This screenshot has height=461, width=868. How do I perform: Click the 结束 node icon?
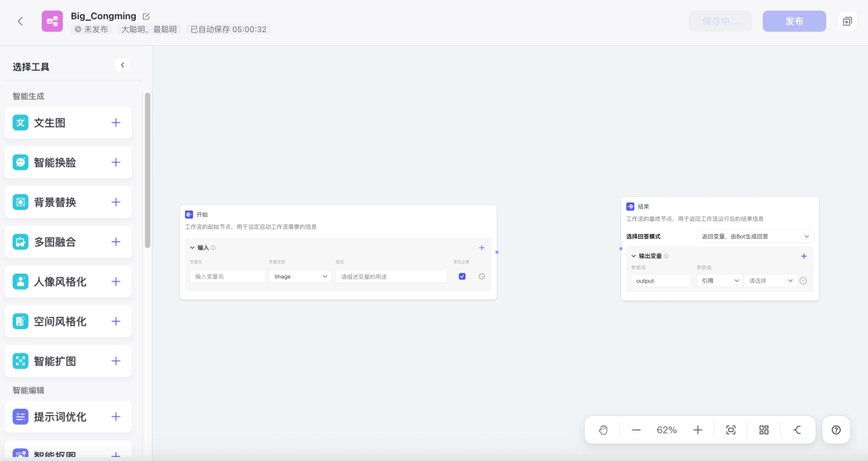point(630,207)
